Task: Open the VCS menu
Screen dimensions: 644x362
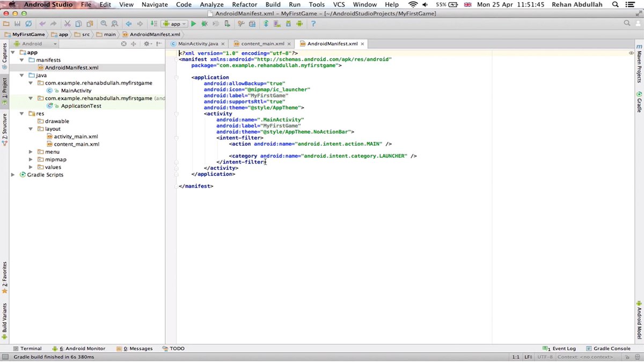Action: [x=339, y=4]
